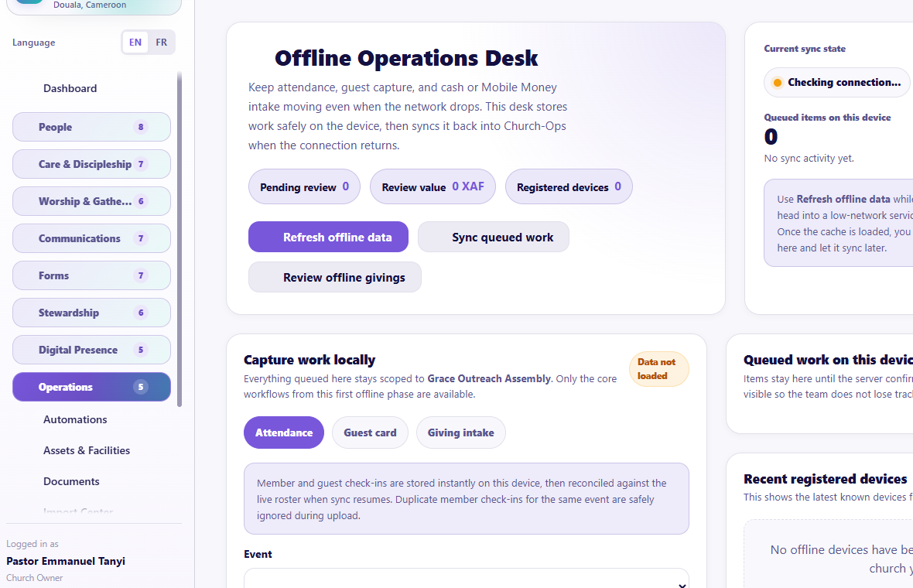Expand the Stewardship group
Image resolution: width=913 pixels, height=588 pixels.
(91, 313)
